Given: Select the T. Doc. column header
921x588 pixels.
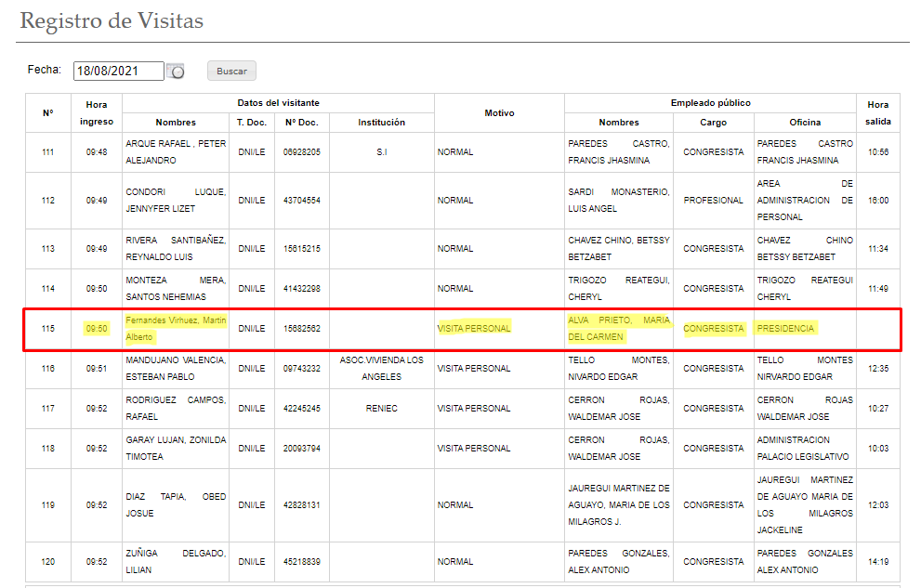Looking at the screenshot, I should coord(252,122).
